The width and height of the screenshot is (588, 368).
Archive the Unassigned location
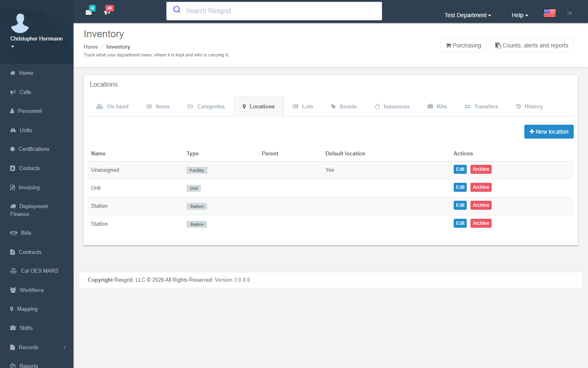(481, 169)
